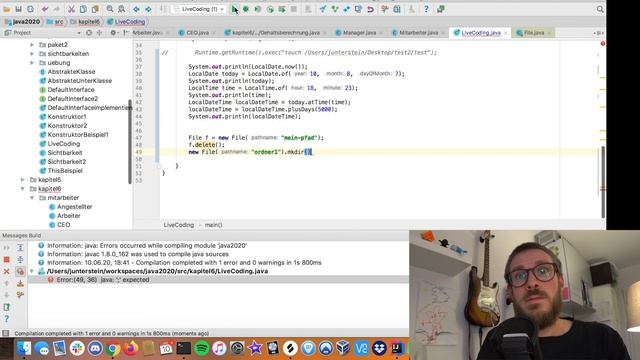The image size is (640, 360).
Task: Expand the paket2 folder
Action: [32, 44]
